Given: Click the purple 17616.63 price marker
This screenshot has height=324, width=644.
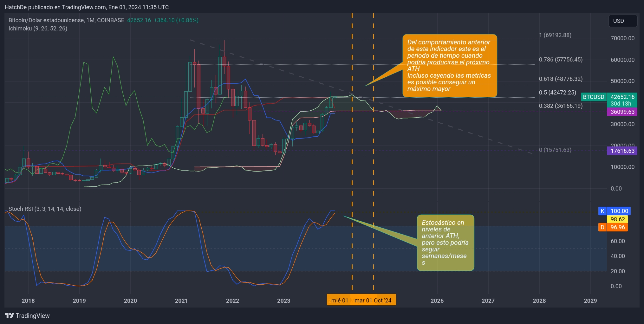Looking at the screenshot, I should pos(622,151).
